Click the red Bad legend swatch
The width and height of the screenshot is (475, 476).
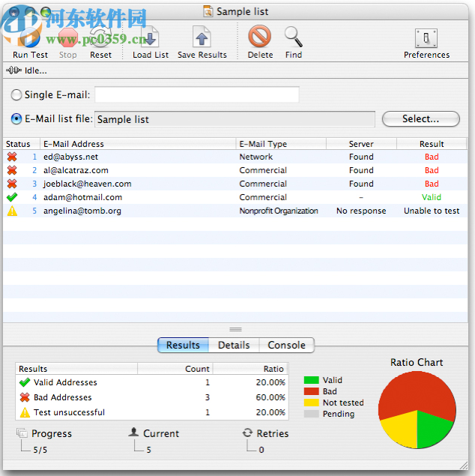tap(311, 391)
